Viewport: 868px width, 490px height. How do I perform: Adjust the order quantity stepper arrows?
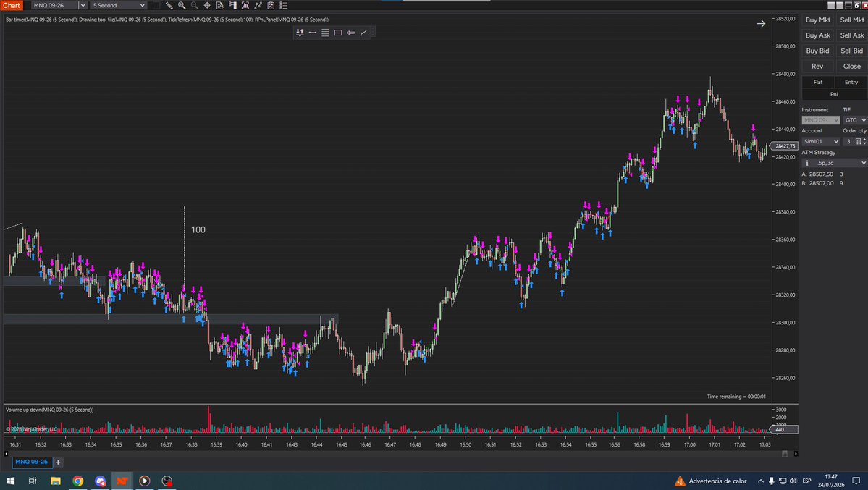coord(864,142)
